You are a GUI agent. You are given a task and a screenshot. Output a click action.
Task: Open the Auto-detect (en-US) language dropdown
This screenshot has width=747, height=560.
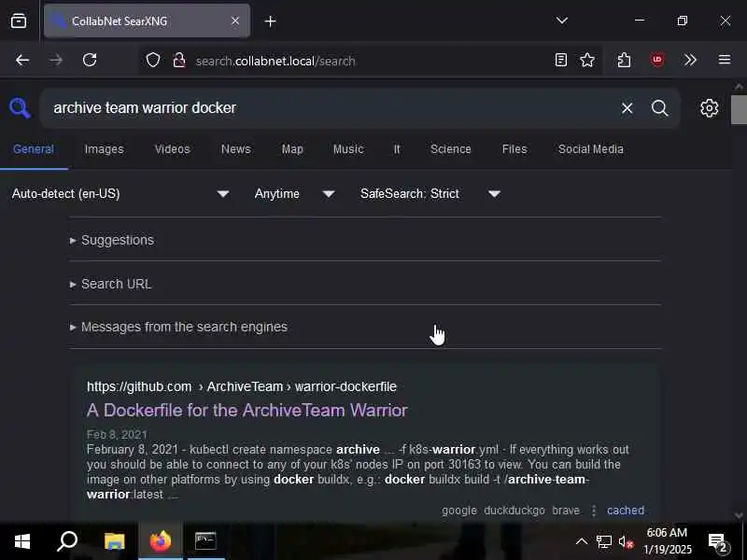[120, 194]
